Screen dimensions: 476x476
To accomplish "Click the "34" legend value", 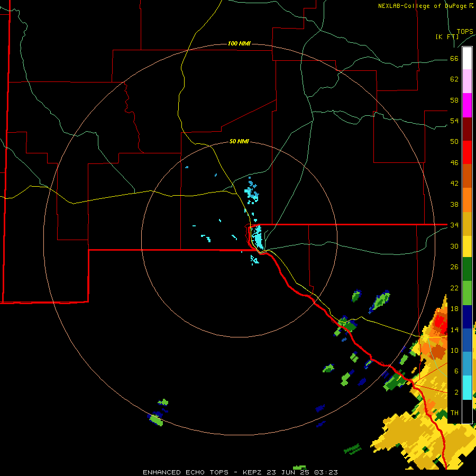I will click(x=454, y=225).
